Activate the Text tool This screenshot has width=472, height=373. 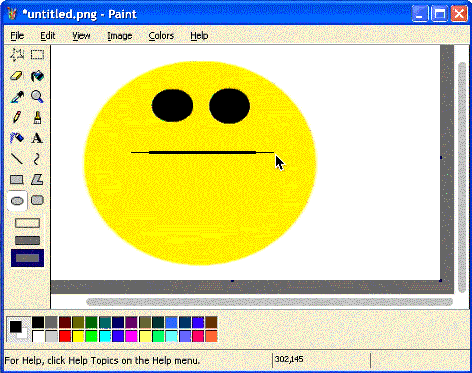[x=37, y=138]
